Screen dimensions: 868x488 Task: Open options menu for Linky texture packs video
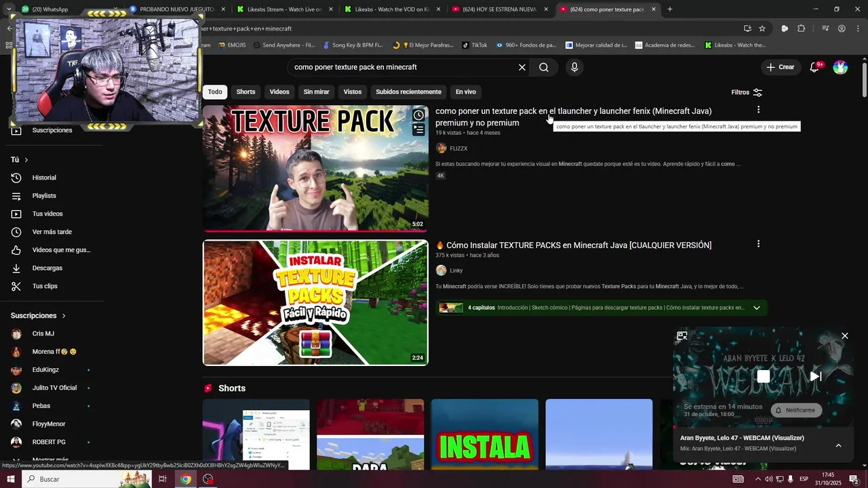point(758,244)
